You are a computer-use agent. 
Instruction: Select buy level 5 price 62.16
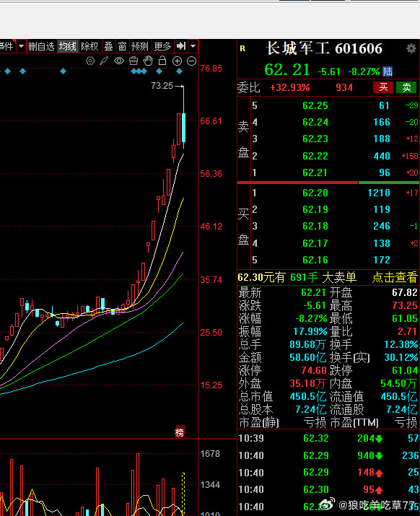[315, 260]
